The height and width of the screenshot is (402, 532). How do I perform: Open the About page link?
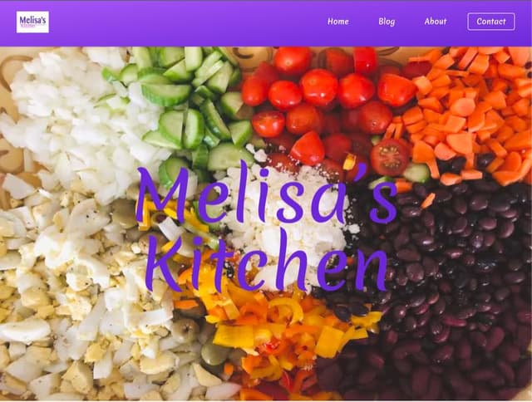436,22
